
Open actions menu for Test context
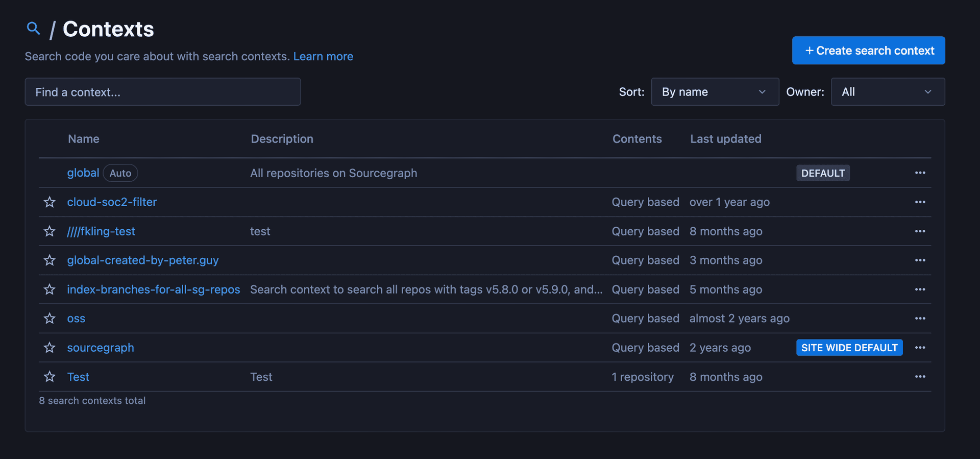920,376
